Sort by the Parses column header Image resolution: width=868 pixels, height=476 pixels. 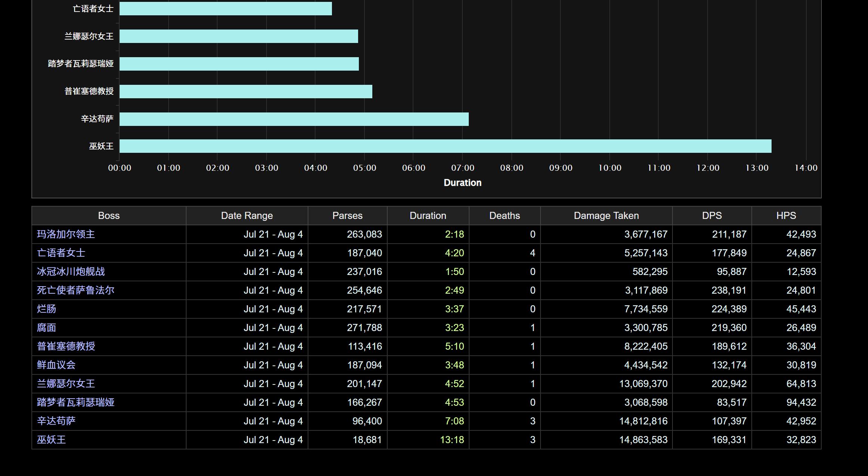point(347,216)
